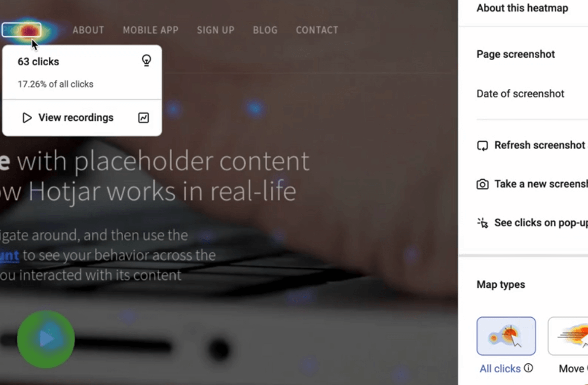
Task: Open the CONTACT navigation item
Action: point(317,30)
